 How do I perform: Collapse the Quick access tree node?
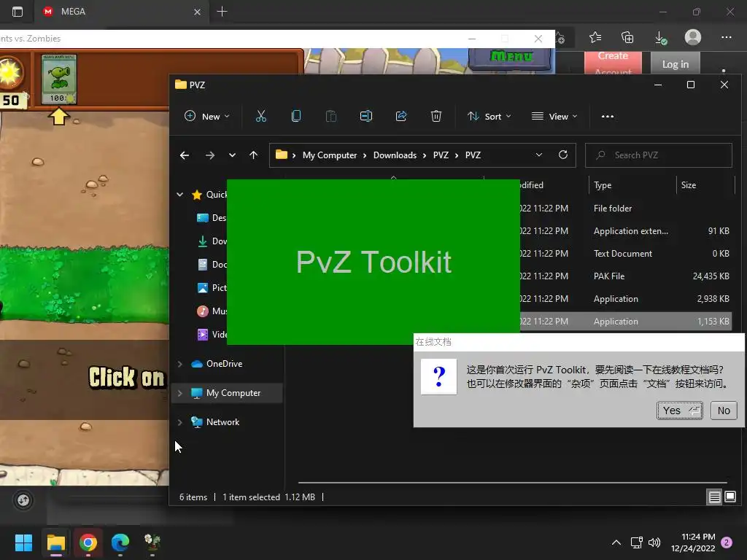pos(180,194)
